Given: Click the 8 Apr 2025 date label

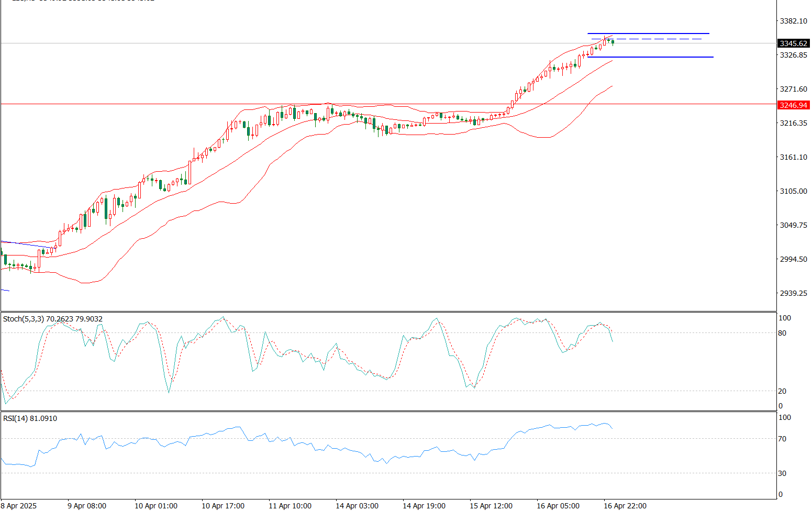Looking at the screenshot, I should (x=19, y=506).
